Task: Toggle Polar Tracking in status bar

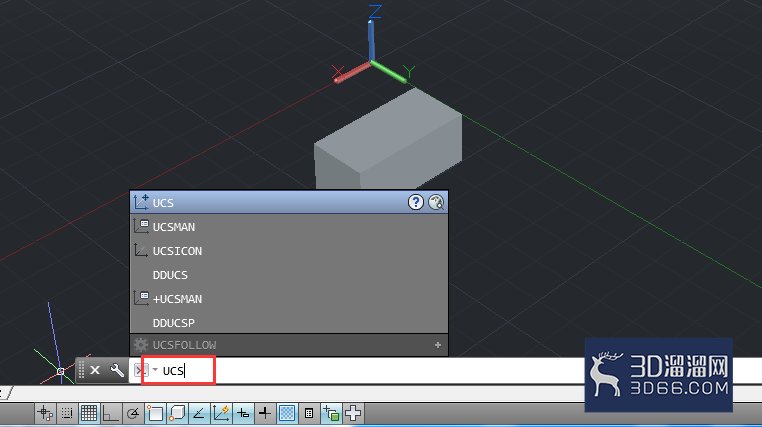Action: [x=132, y=413]
